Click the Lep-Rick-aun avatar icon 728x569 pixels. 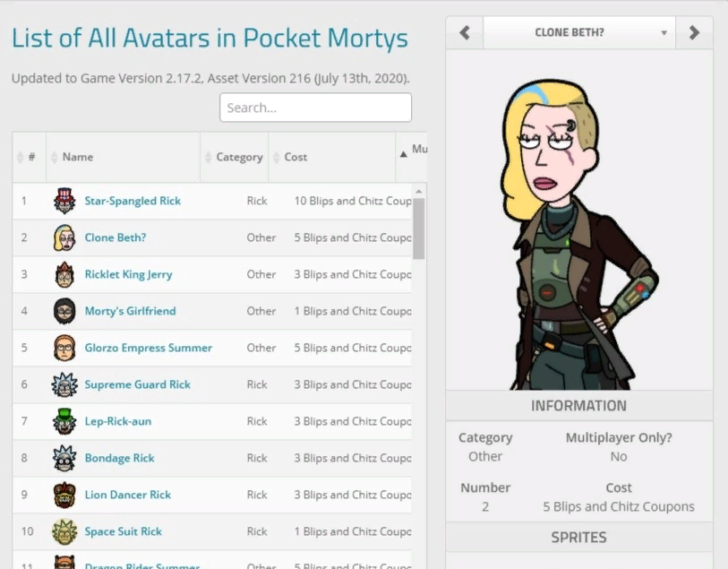64,421
